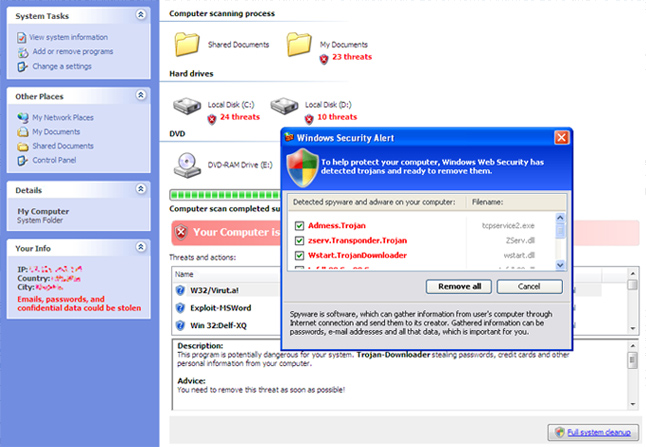Click the red shield beside 23 threats

324,59
